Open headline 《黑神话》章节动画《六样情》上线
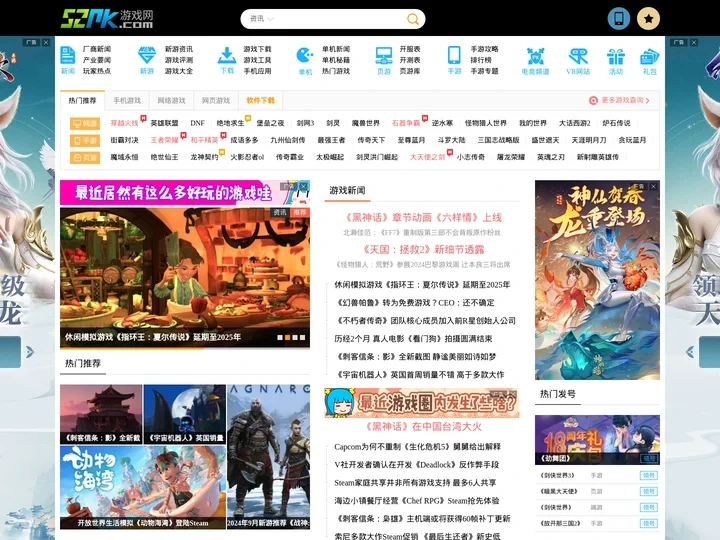Screen dimensions: 720x540 pyautogui.click(x=422, y=217)
